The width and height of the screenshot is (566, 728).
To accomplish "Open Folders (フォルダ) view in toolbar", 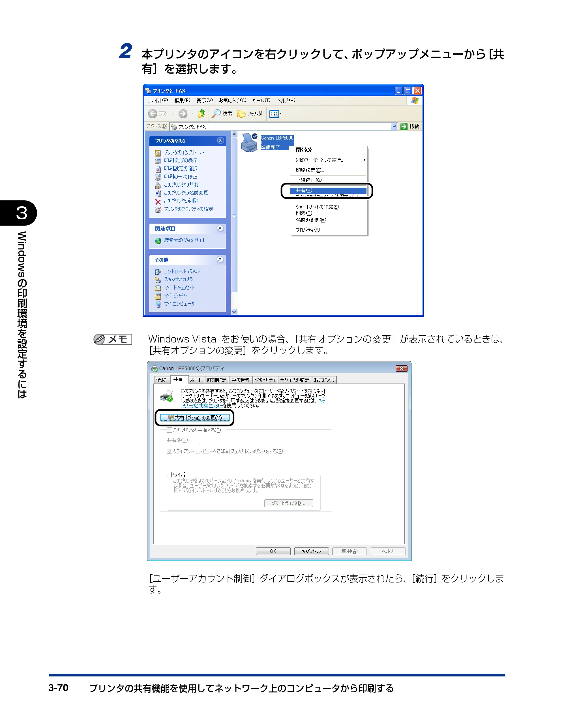I will pyautogui.click(x=249, y=114).
